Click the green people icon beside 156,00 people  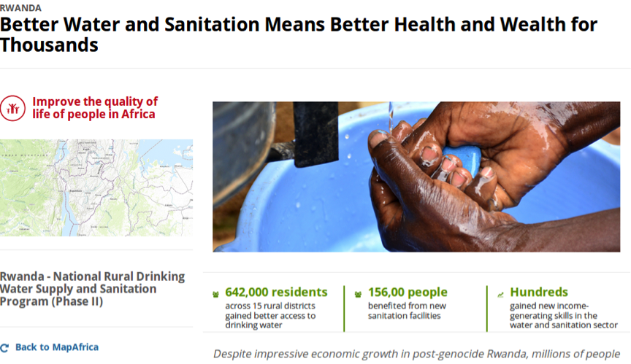tap(358, 295)
